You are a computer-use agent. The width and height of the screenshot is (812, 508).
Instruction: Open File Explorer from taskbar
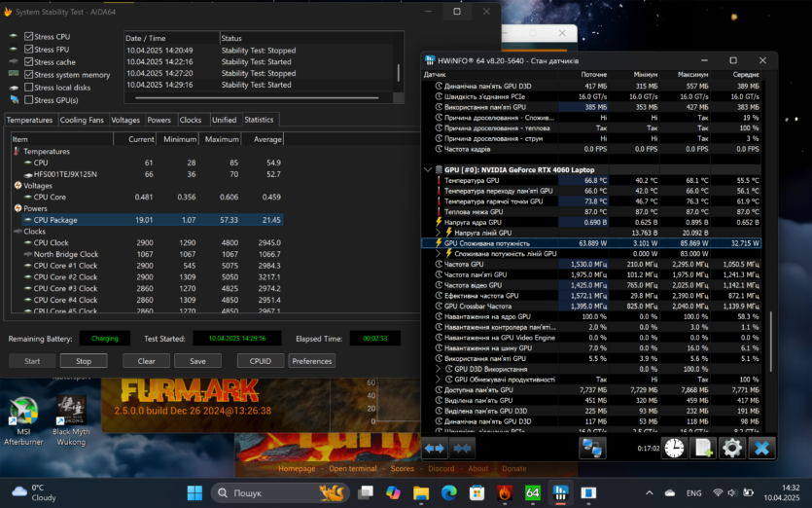(421, 493)
